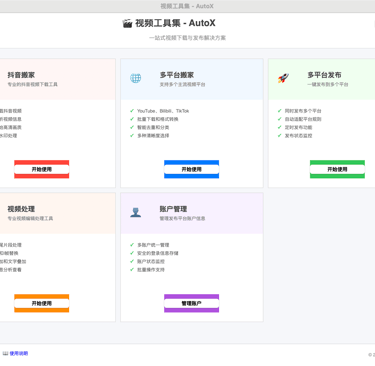Click the blue 开始使用 button for 多平台搬家
Image resolution: width=375 pixels, height=366 pixels.
tap(191, 169)
